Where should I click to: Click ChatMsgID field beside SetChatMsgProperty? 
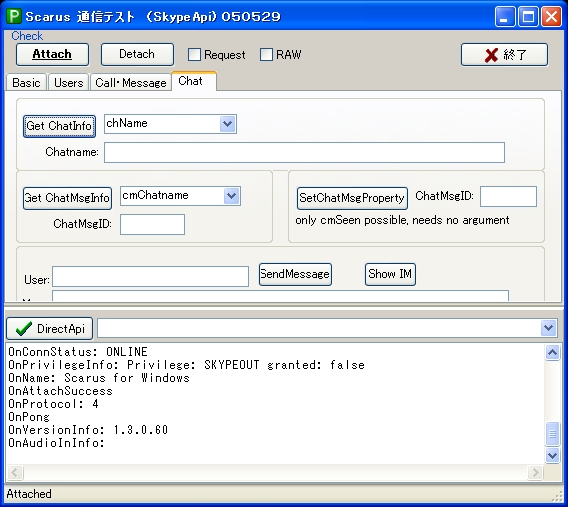pyautogui.click(x=508, y=197)
